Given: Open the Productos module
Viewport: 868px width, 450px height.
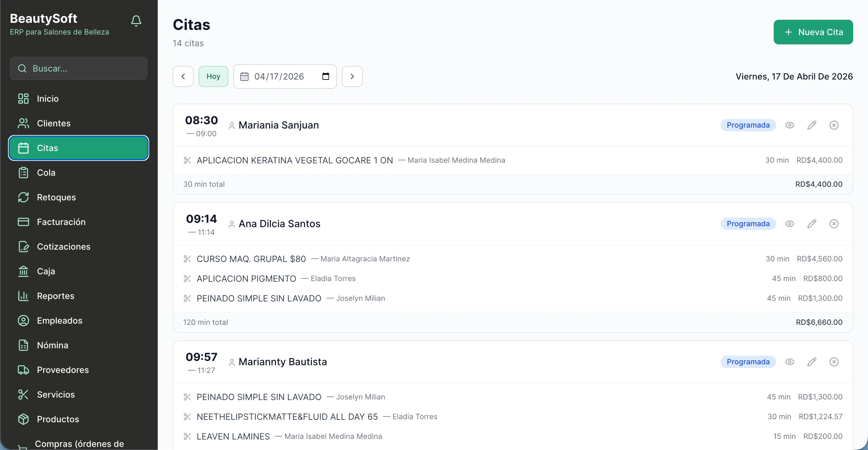Looking at the screenshot, I should (58, 419).
